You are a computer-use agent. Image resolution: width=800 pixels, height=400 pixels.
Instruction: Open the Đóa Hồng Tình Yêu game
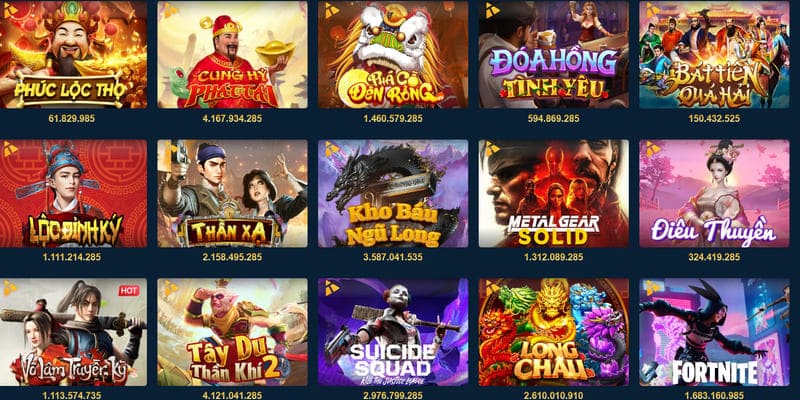[x=554, y=54]
